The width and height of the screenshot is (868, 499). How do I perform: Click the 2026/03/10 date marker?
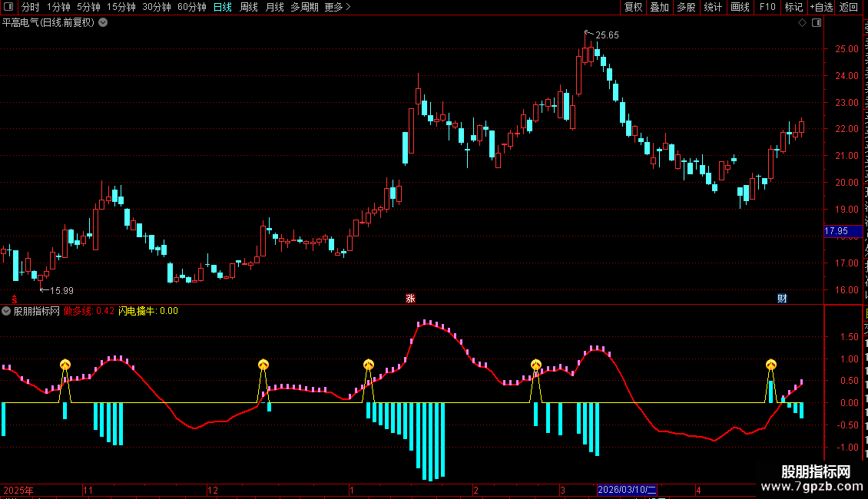[627, 490]
